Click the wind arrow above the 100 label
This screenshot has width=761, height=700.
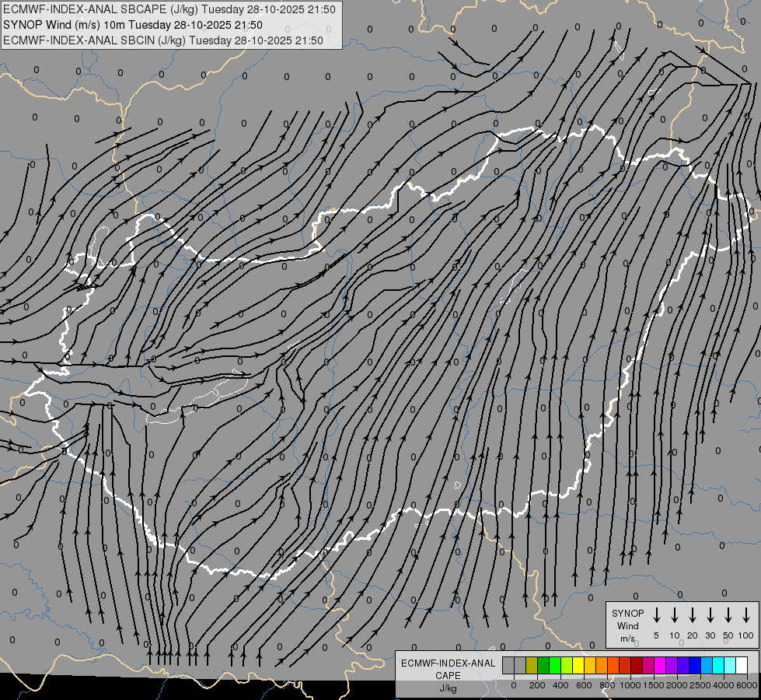click(746, 614)
